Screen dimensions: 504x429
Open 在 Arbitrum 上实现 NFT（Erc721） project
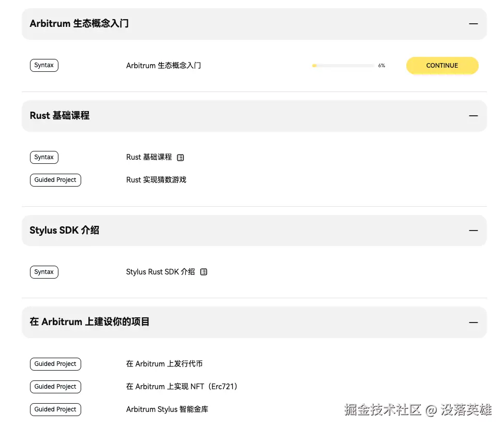[x=181, y=387]
